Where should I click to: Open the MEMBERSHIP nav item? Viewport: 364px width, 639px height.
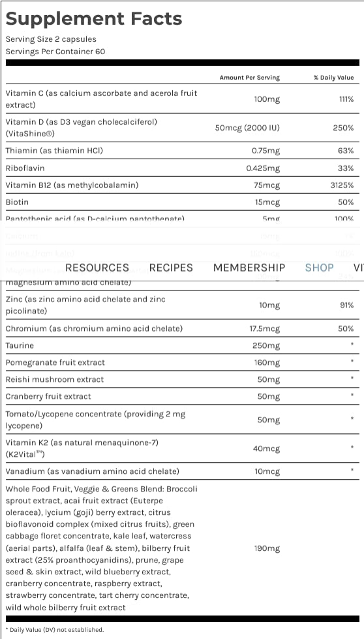[249, 268]
